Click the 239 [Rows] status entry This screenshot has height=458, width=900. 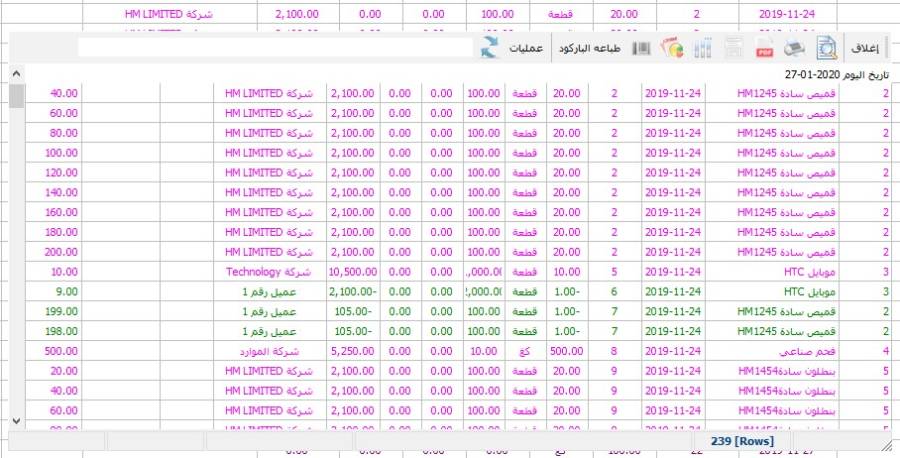pos(742,441)
